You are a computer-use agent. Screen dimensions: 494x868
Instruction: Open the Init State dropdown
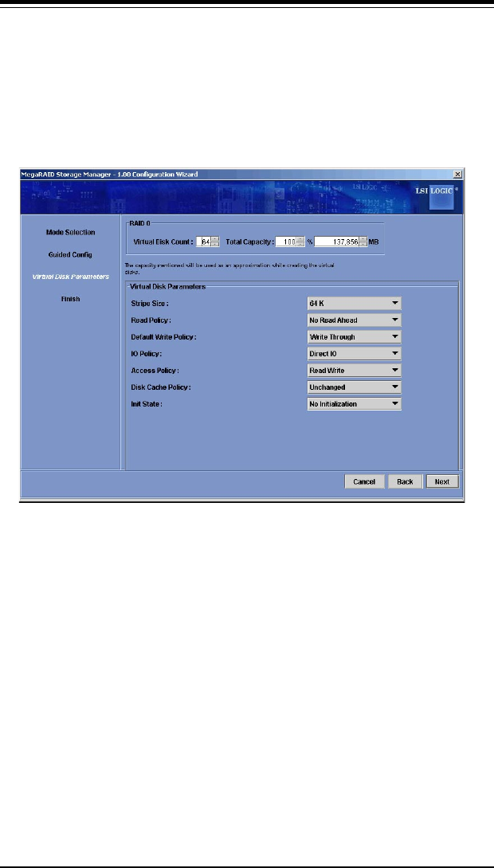pyautogui.click(x=354, y=403)
